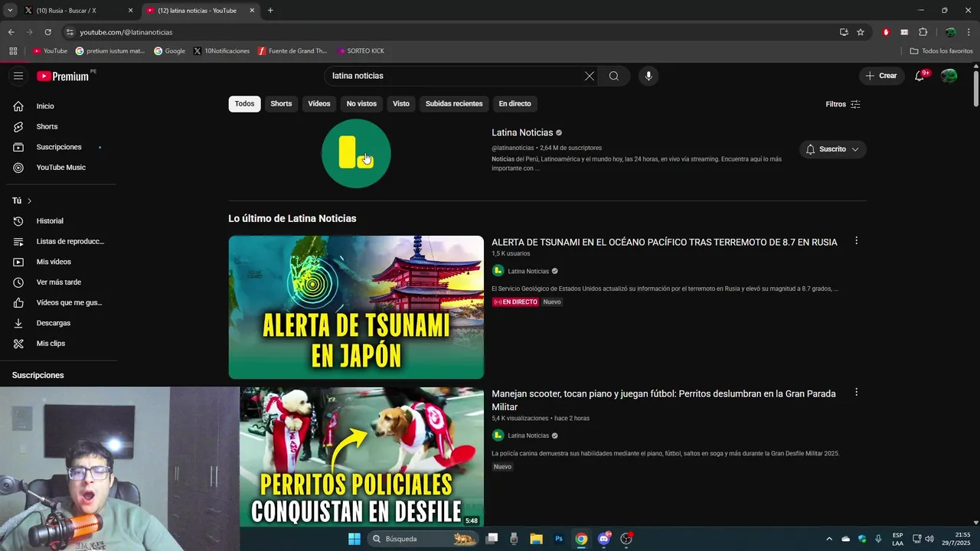Select the Subidas recientes filter chip
Viewport: 980px width, 551px height.
pyautogui.click(x=454, y=104)
